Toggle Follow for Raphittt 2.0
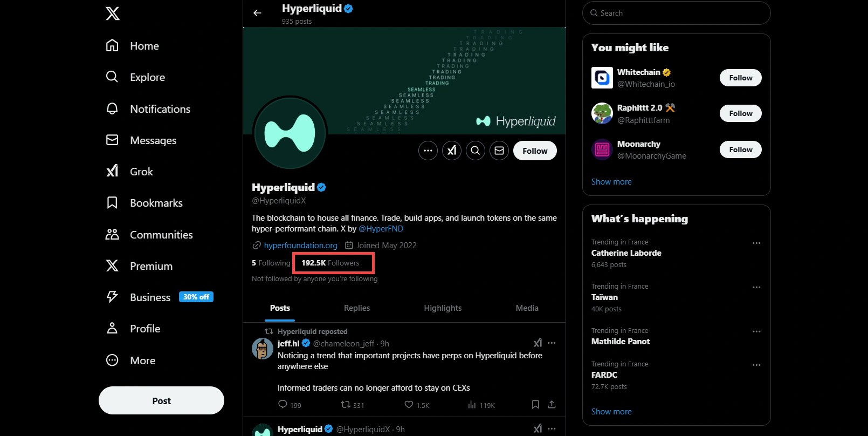 coord(740,113)
